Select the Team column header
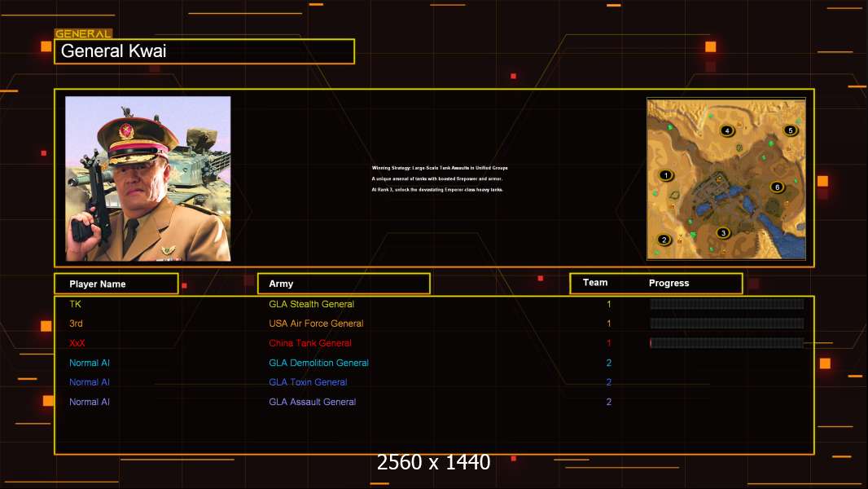 tap(595, 283)
